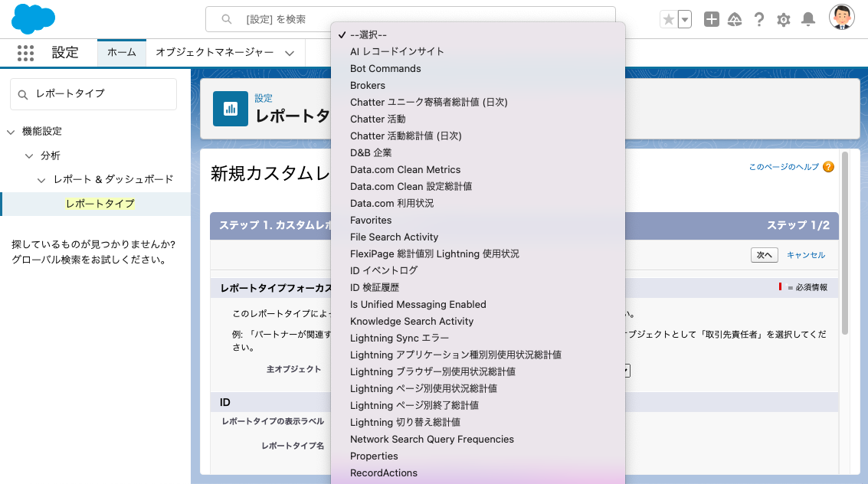Screen dimensions: 868x484
Task: Select AI レコードインサイト from the list
Action: tap(478, 51)
